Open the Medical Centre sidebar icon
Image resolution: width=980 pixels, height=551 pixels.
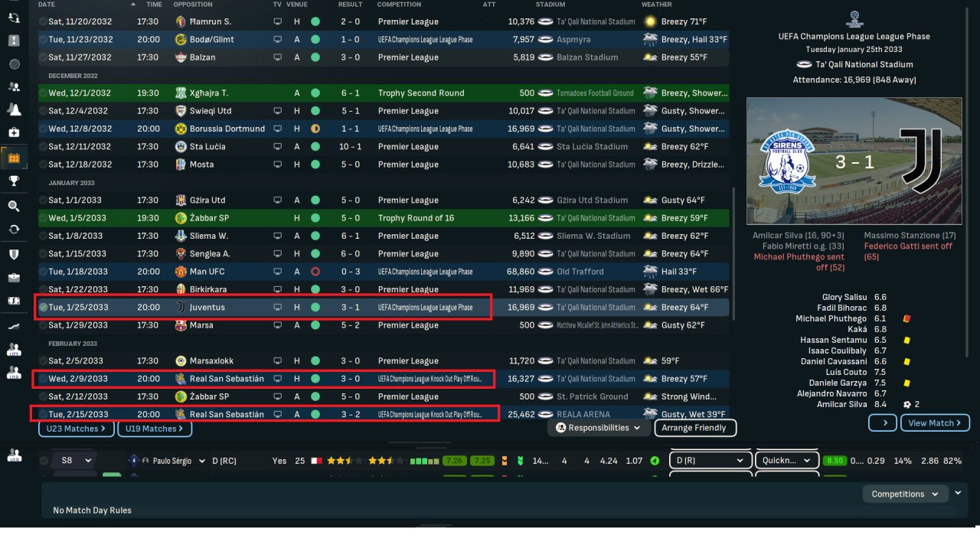[14, 132]
